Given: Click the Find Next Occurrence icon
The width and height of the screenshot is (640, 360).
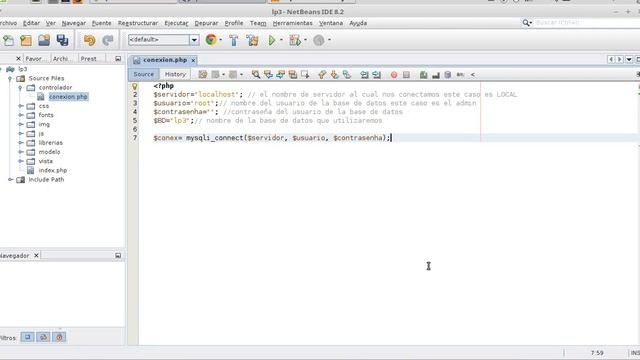Looking at the screenshot, I should pos(280,74).
